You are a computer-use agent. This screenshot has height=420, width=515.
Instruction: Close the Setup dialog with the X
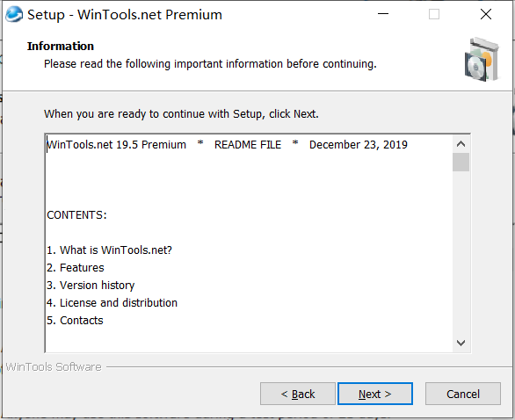click(486, 14)
